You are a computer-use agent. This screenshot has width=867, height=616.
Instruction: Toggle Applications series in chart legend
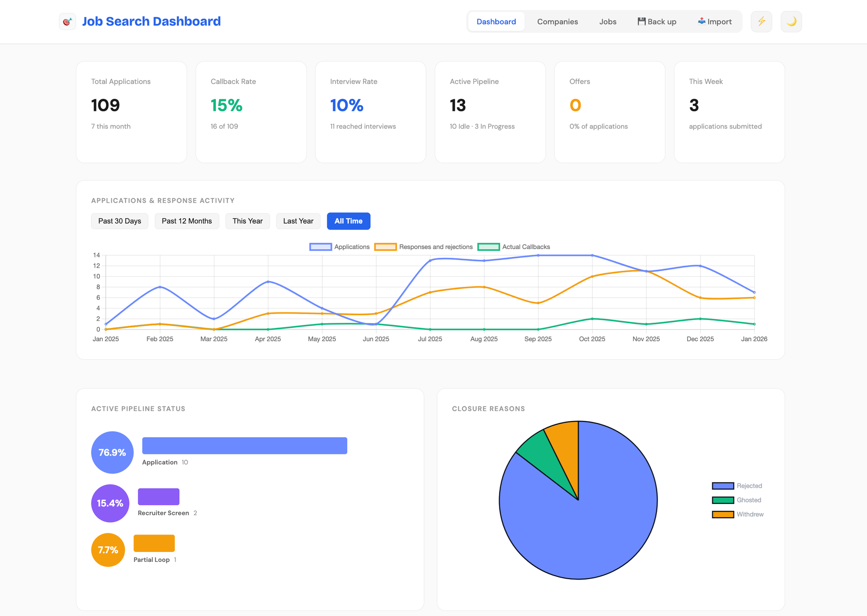coord(320,247)
